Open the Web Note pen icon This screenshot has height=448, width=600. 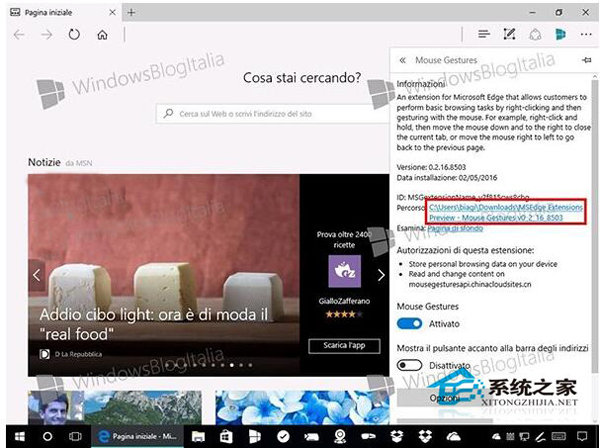(509, 34)
